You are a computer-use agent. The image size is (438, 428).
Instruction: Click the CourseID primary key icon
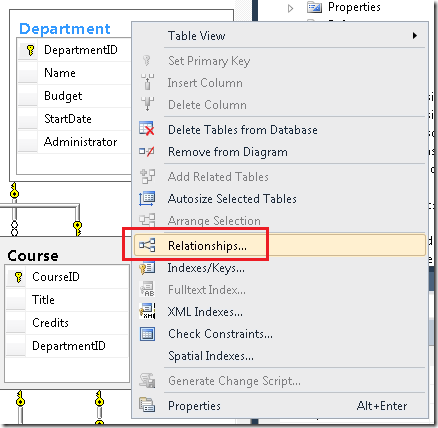[x=18, y=277]
